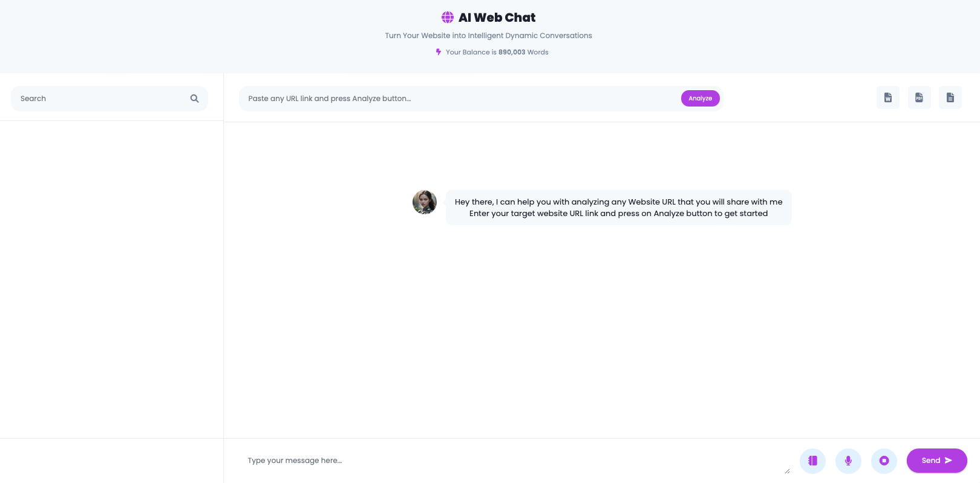980x483 pixels.
Task: Export the chat as a PDF file
Action: point(920,97)
